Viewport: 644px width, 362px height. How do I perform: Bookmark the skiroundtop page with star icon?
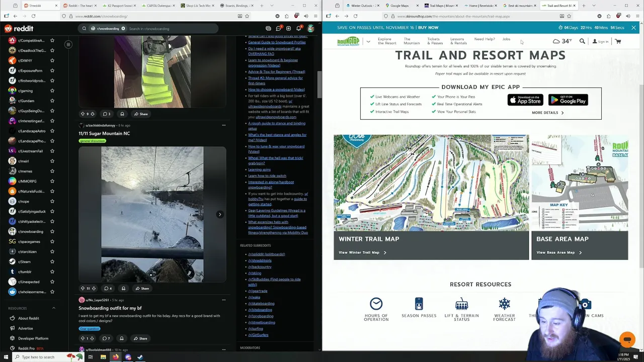[x=569, y=16]
